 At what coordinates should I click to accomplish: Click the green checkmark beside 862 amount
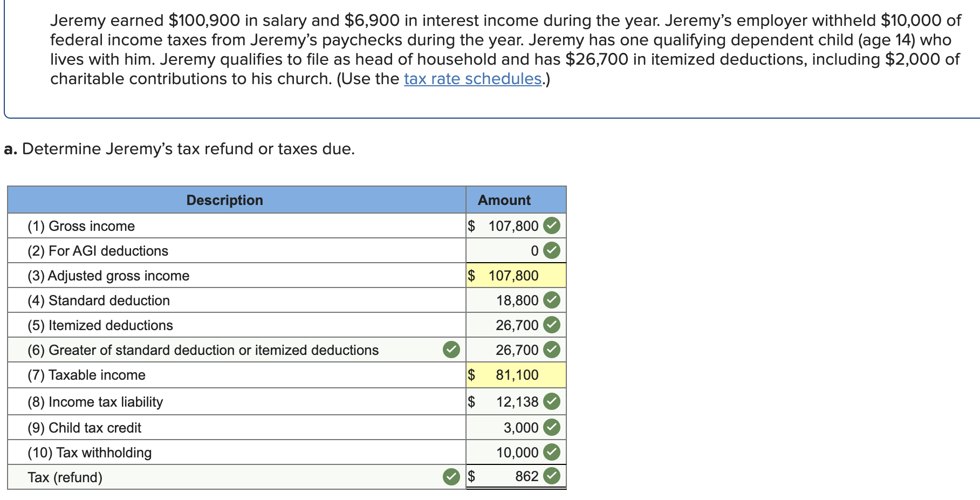point(552,476)
